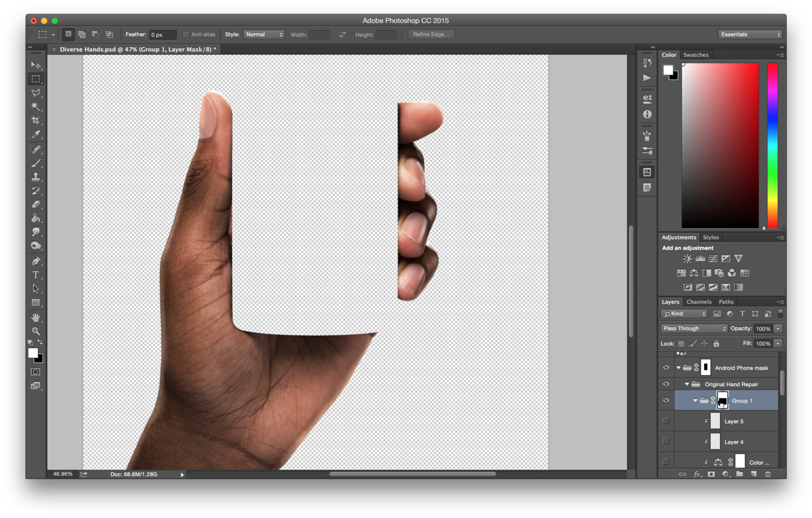812x518 pixels.
Task: Select the Zoom tool
Action: [36, 331]
